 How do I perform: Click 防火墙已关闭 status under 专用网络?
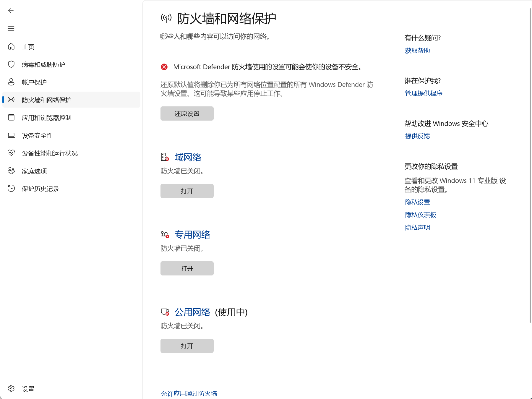pyautogui.click(x=182, y=249)
